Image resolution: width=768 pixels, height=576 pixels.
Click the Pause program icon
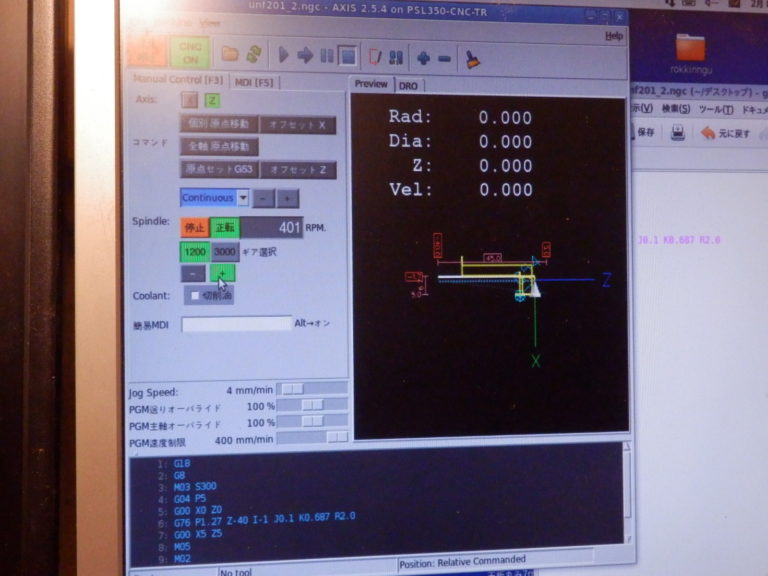326,56
